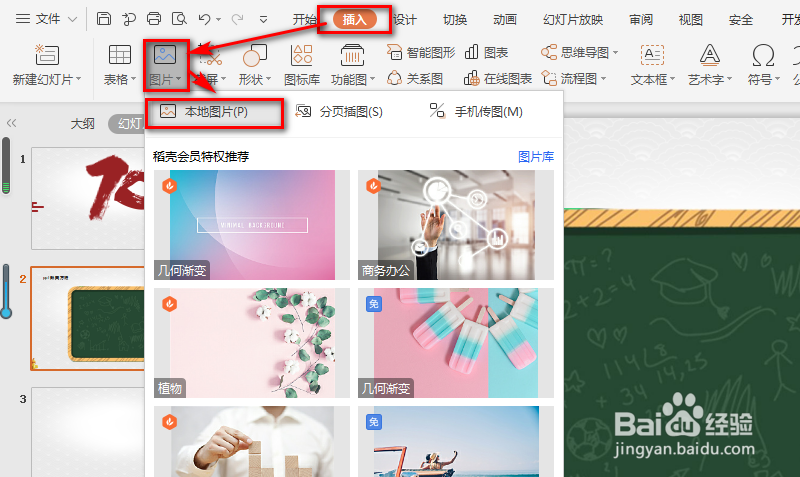Select the wooden blocks image thumbnail

coord(252,441)
